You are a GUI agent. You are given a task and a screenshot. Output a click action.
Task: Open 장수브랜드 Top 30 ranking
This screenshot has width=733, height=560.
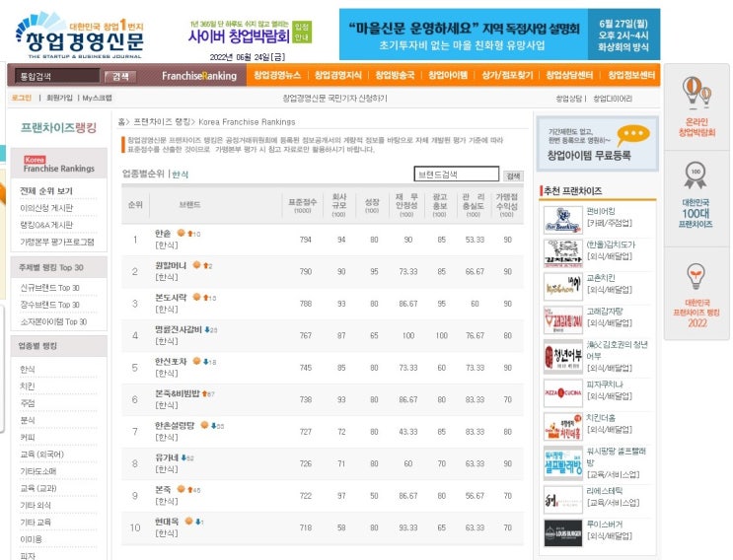[49, 305]
